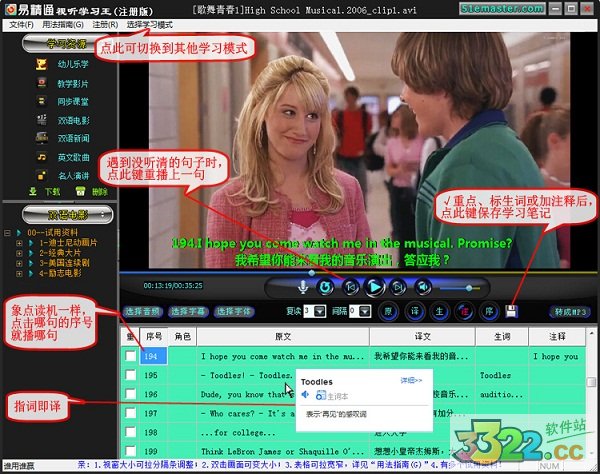Click the 选择音频 button
600x474 pixels.
coord(142,312)
